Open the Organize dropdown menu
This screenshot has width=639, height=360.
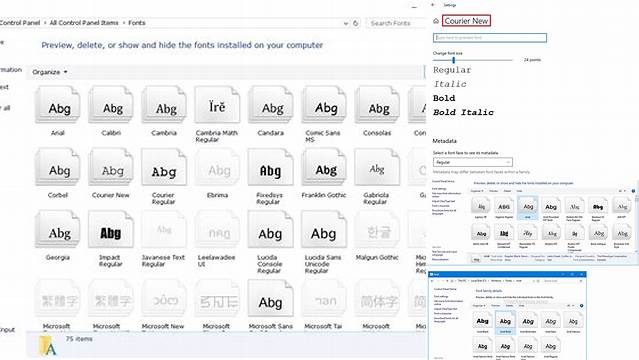50,72
